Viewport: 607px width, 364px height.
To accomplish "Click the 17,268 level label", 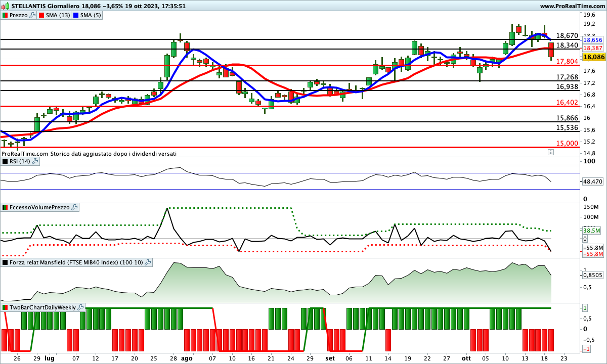I will point(567,77).
